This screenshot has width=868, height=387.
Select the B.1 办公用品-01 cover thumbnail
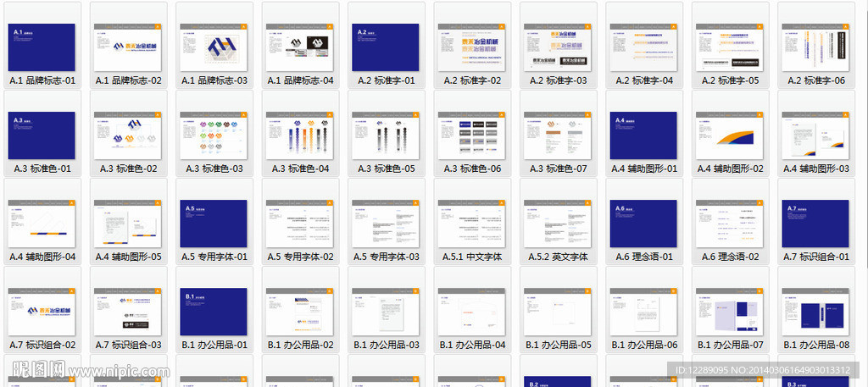(213, 312)
